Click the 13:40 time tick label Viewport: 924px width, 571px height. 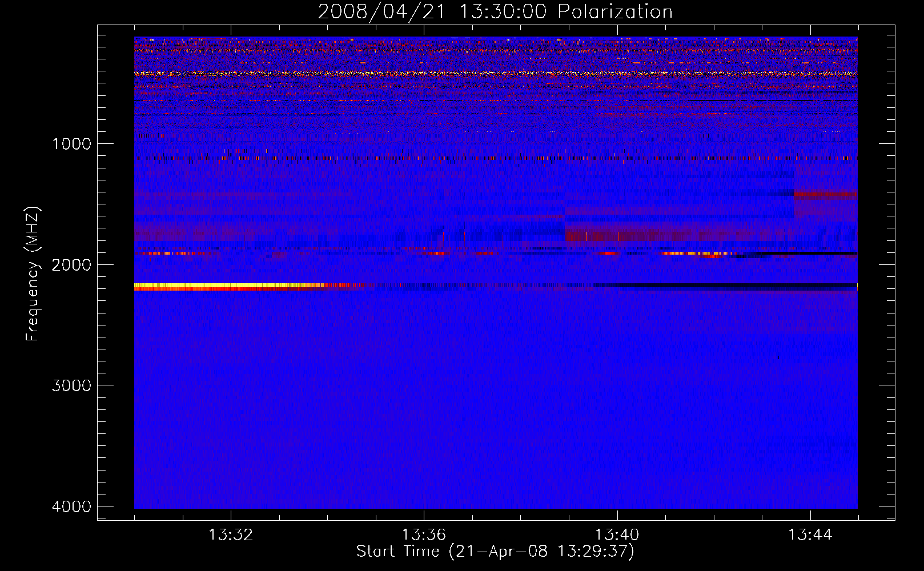(x=617, y=535)
